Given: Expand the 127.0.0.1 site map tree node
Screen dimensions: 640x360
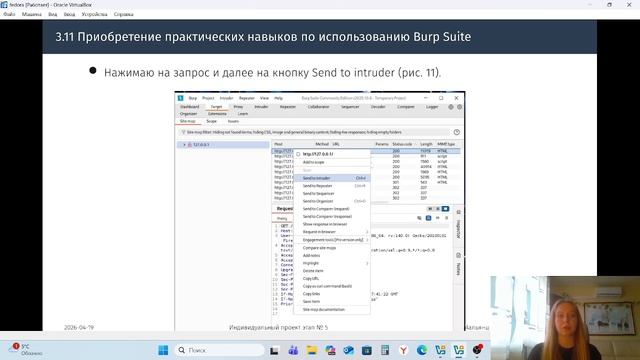Looking at the screenshot, I should tap(184, 145).
